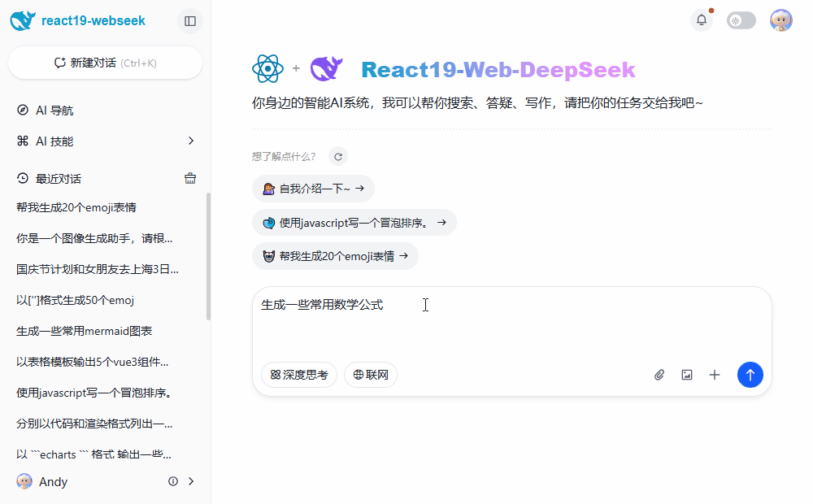Click into the message input box
Image resolution: width=813 pixels, height=504 pixels.
(511, 320)
